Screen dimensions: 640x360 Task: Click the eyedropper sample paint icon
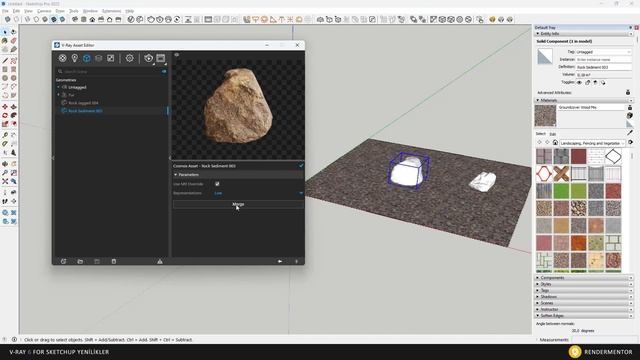click(630, 132)
